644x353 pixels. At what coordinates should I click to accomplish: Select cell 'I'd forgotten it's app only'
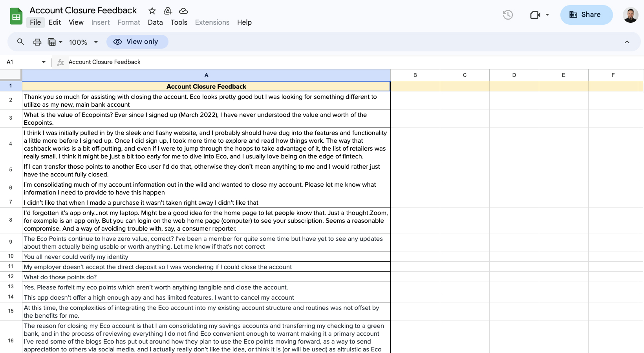[x=207, y=220]
